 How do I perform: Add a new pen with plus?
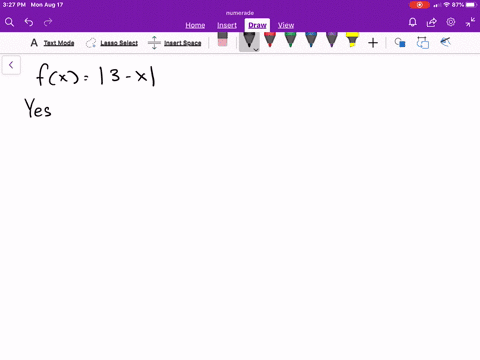pos(373,43)
